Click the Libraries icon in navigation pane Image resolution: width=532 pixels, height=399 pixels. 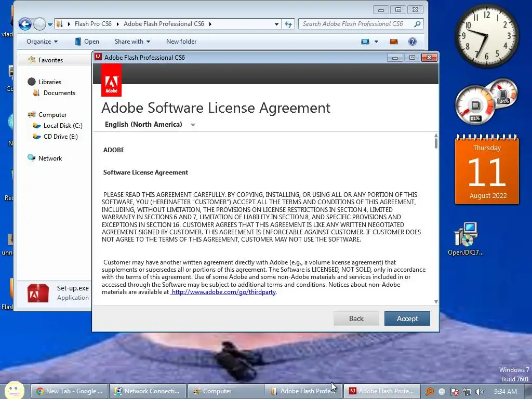point(32,82)
